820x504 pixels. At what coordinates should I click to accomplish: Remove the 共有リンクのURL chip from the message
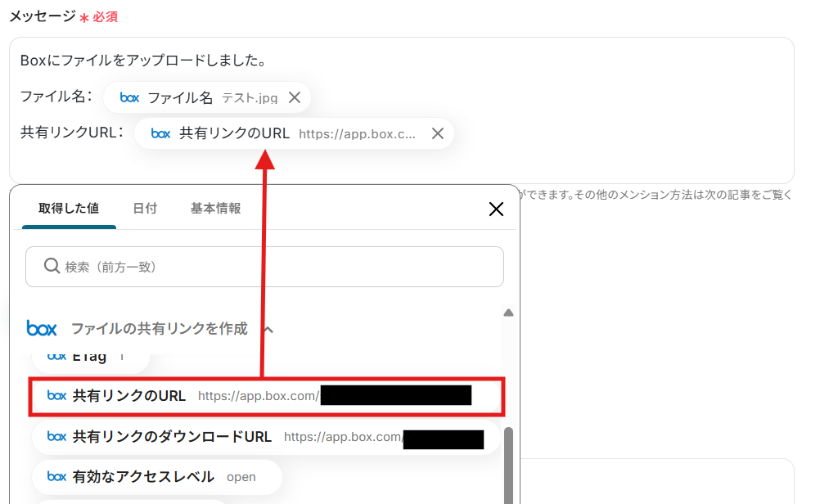(x=438, y=134)
